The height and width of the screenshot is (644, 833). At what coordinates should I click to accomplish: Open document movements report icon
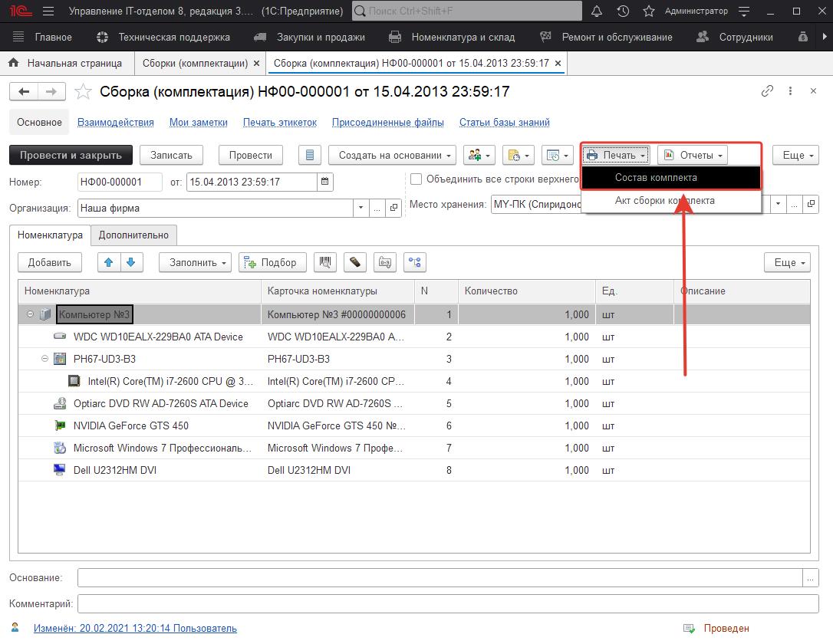[x=310, y=155]
